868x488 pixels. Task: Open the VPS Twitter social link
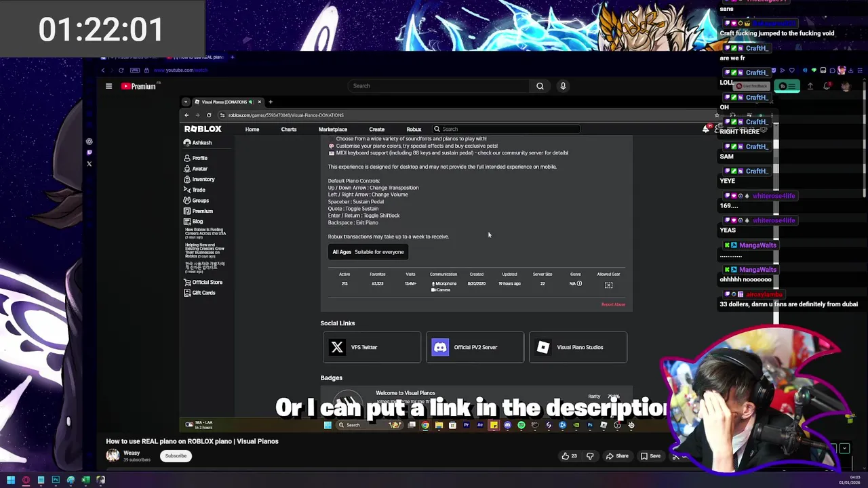pyautogui.click(x=372, y=347)
